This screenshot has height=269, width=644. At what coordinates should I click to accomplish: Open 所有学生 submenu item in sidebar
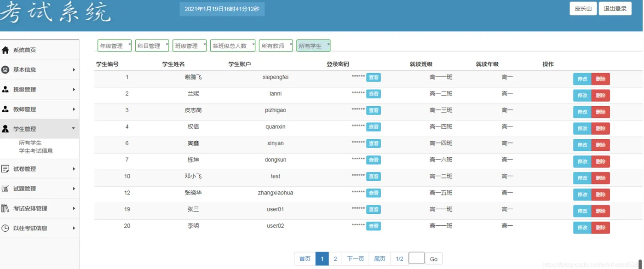pyautogui.click(x=30, y=143)
